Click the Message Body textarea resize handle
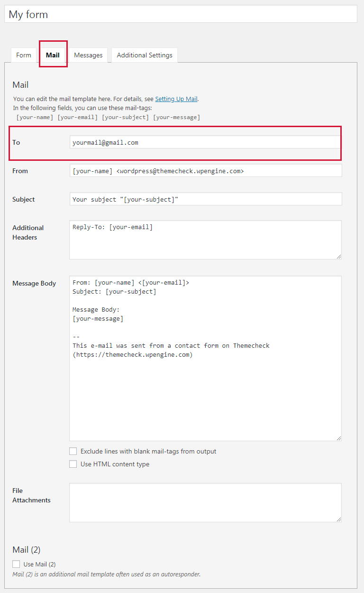Screen dimensions: 364x593 338,438
